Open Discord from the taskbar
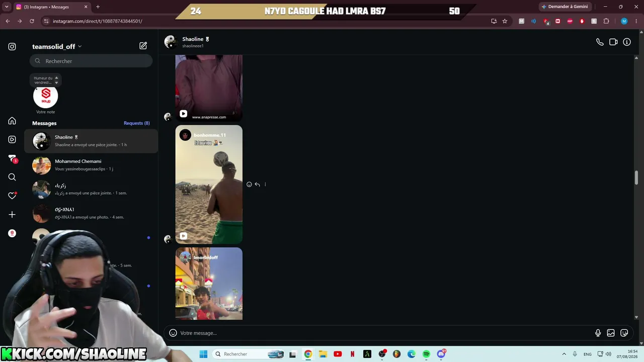This screenshot has width=644, height=362. coord(441,354)
